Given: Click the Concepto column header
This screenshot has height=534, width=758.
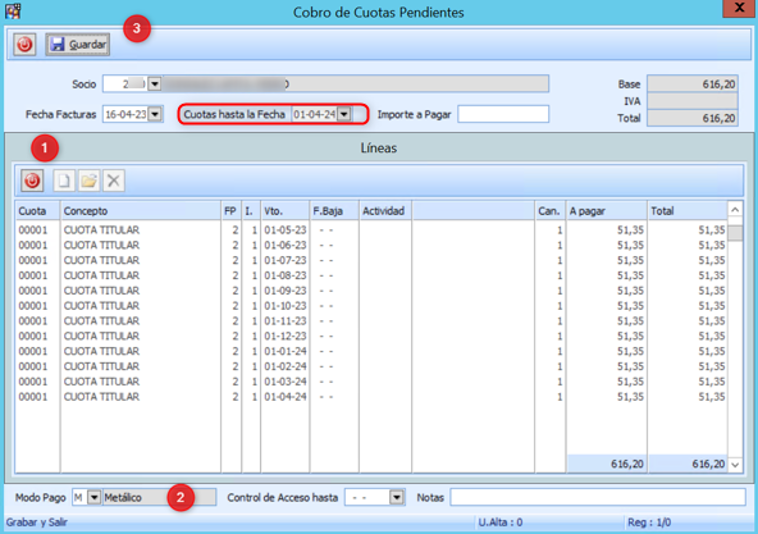Looking at the screenshot, I should pyautogui.click(x=140, y=211).
